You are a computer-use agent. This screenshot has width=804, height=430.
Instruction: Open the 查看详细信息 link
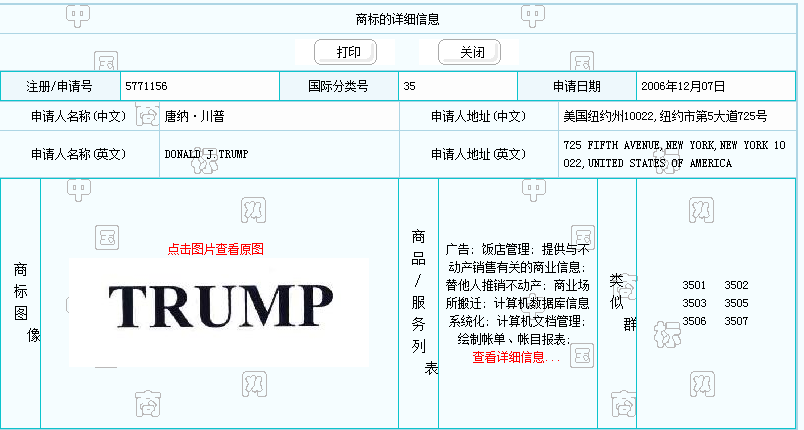[516, 357]
